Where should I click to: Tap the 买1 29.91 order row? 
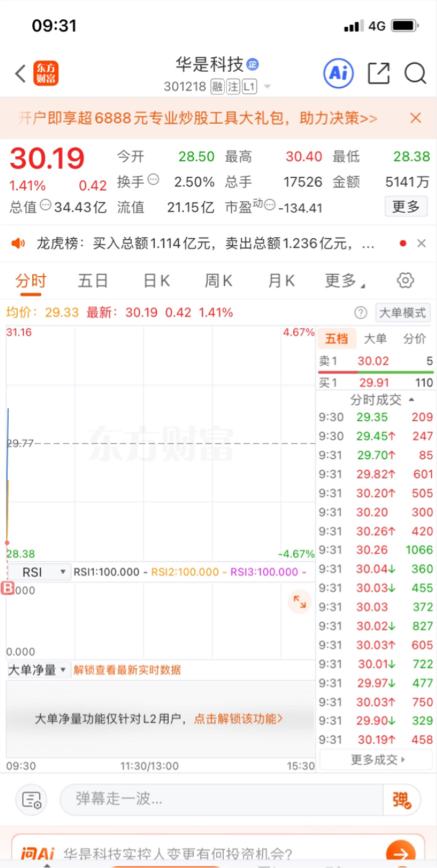[x=376, y=383]
